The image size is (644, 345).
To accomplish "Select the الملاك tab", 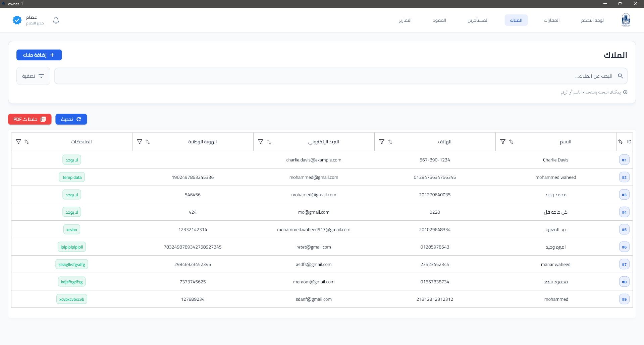I will pos(516,20).
